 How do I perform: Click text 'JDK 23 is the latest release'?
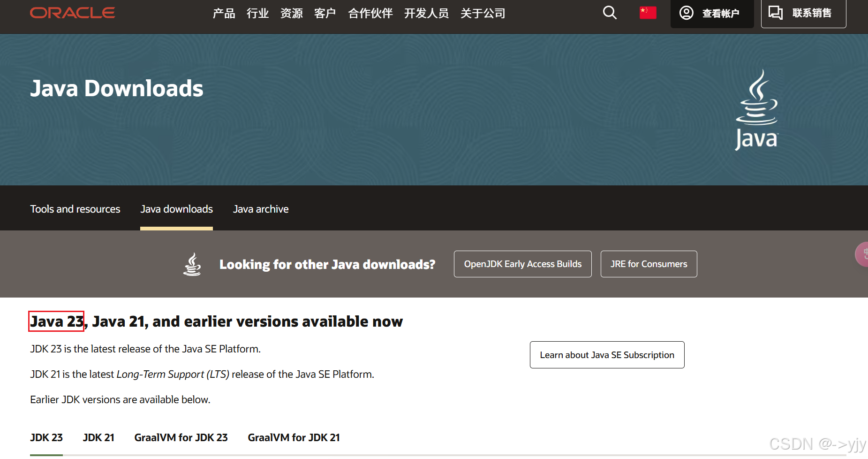pyautogui.click(x=145, y=349)
